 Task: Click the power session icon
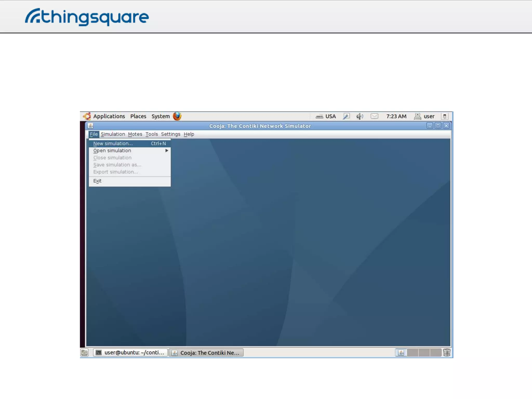click(444, 116)
